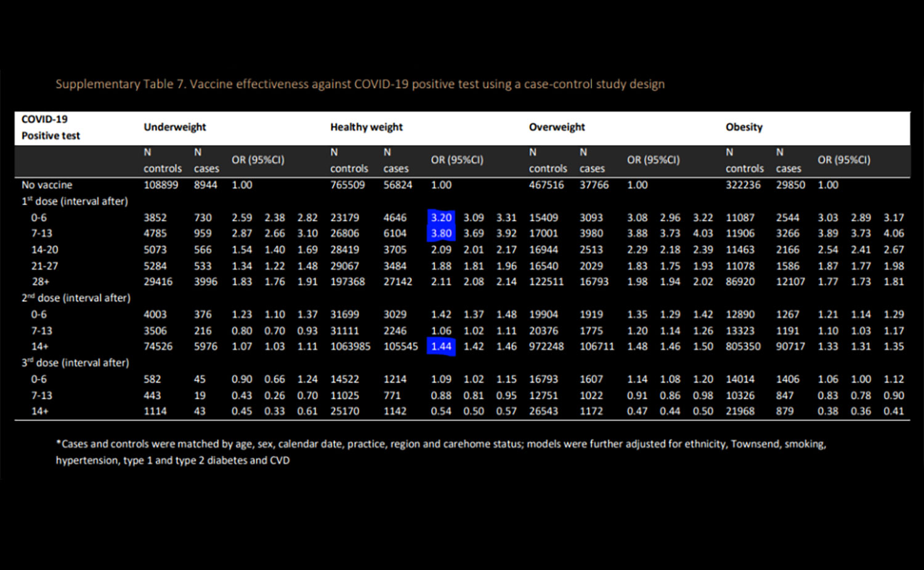Click the 3rd dose (interval after) row label
The width and height of the screenshot is (924, 570).
(75, 363)
